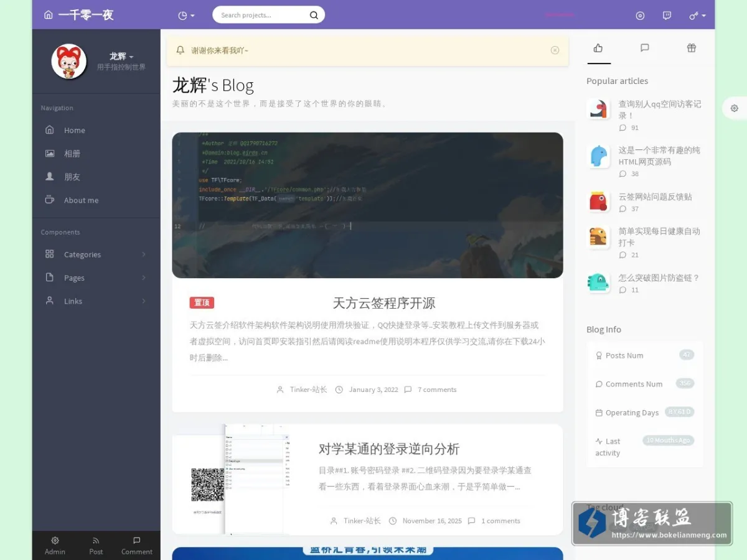Expand the 龙辉 name dropdown in sidebar
Image resolution: width=747 pixels, height=560 pixels.
tap(121, 56)
